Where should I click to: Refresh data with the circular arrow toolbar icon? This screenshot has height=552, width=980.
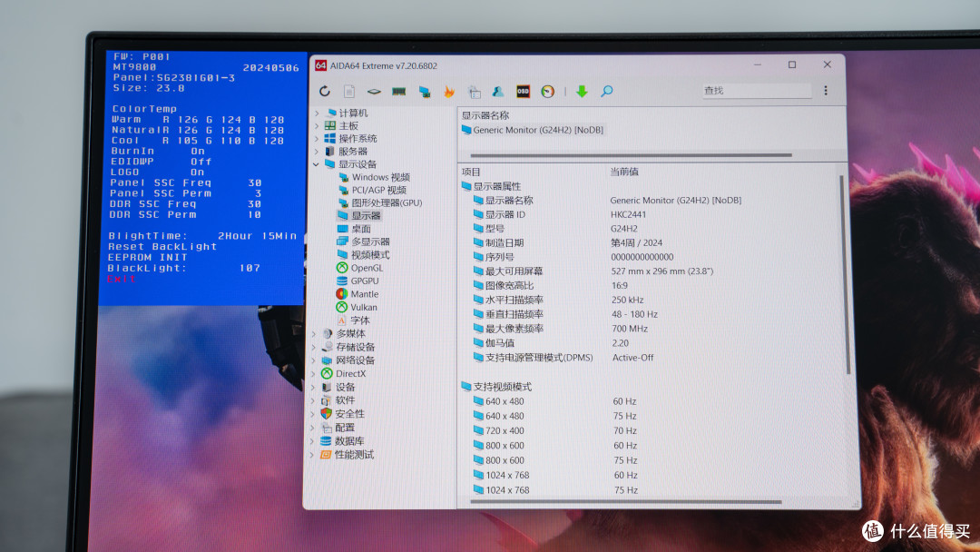pyautogui.click(x=324, y=91)
